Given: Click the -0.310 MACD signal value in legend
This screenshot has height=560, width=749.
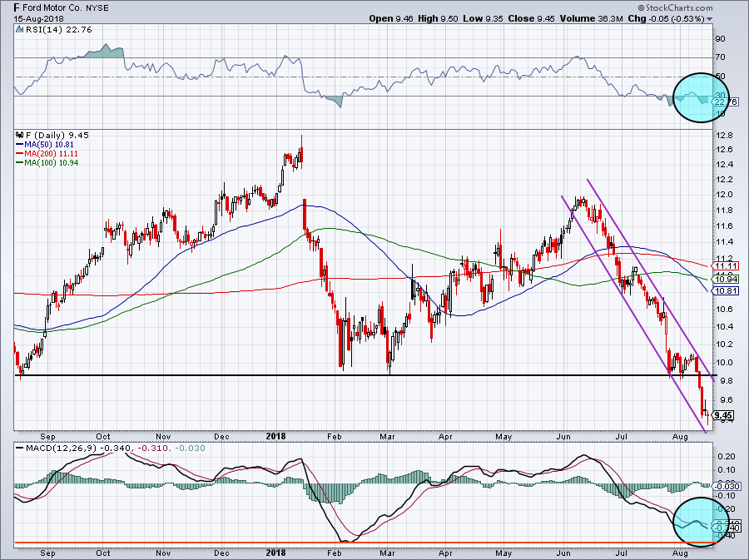Looking at the screenshot, I should coord(153,448).
